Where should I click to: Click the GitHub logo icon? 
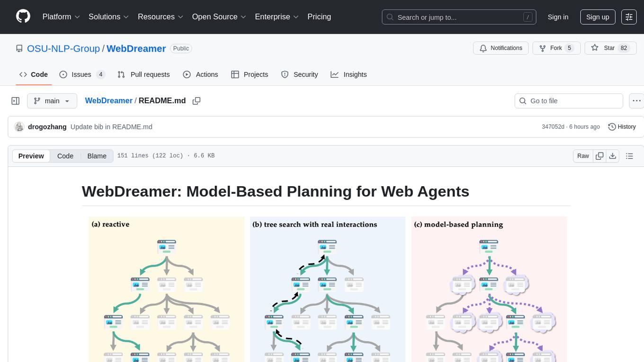coord(23,17)
